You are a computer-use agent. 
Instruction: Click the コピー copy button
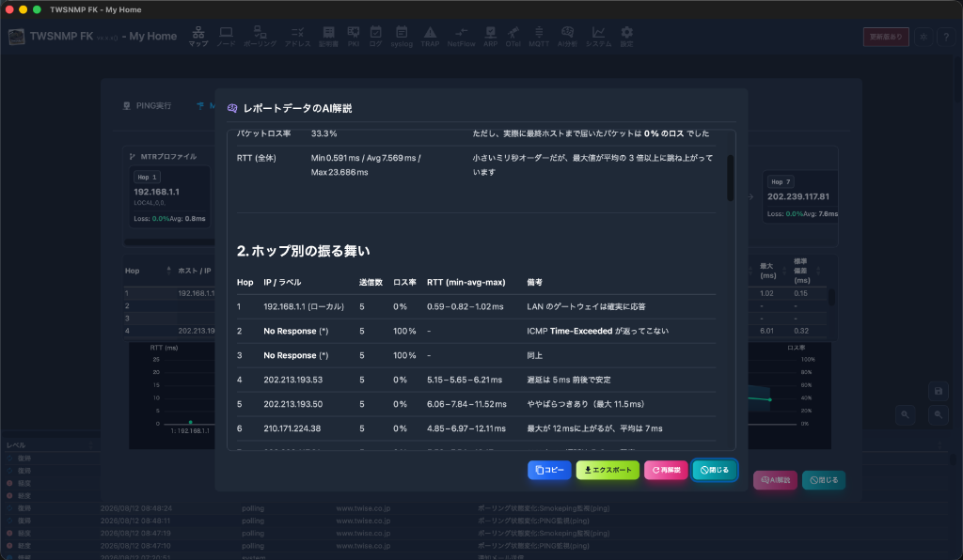click(549, 470)
